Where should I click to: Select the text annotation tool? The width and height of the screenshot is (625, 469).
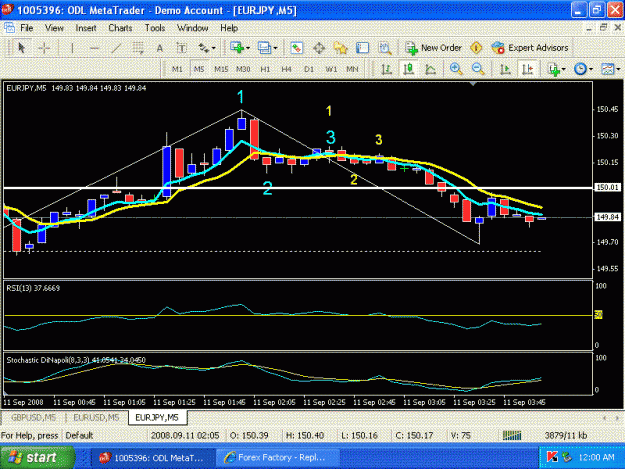[x=159, y=48]
